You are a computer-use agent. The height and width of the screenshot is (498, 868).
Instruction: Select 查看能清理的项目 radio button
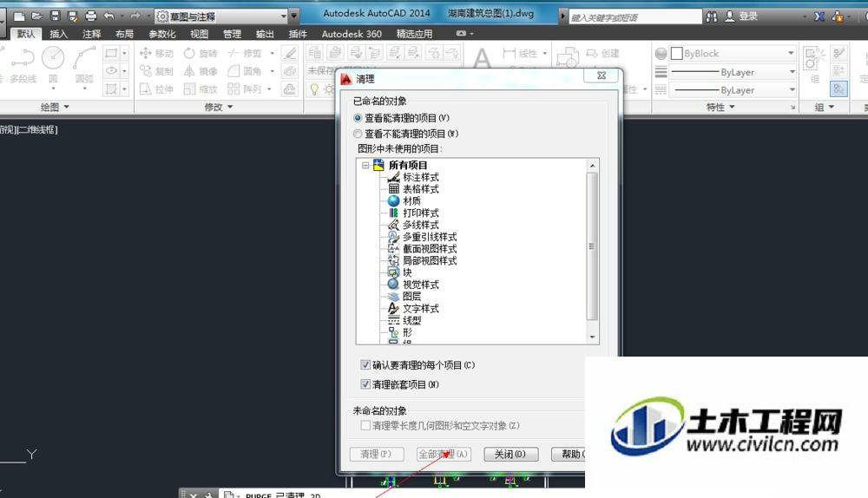click(358, 118)
